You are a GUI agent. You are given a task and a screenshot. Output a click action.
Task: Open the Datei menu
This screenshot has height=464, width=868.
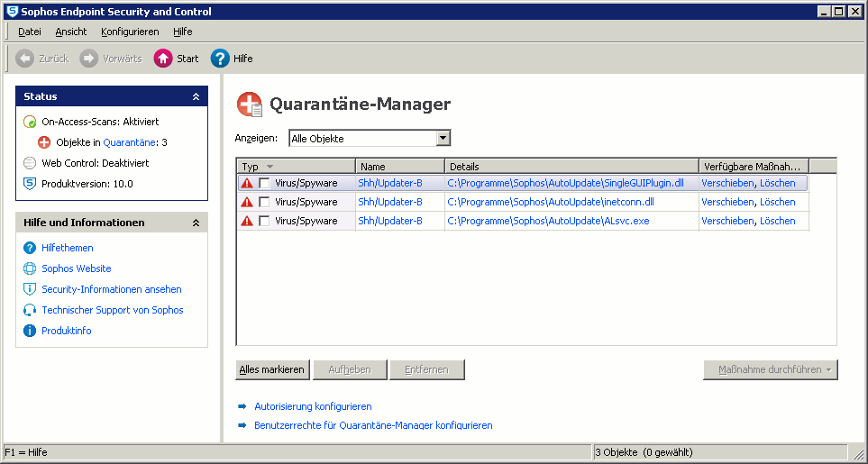30,32
